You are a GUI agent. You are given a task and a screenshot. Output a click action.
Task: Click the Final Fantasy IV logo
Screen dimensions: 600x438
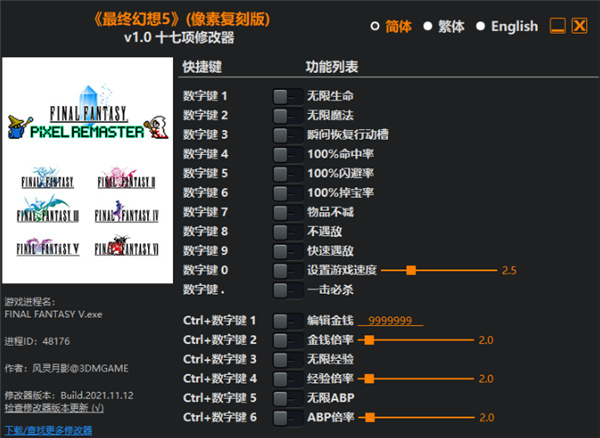point(127,212)
